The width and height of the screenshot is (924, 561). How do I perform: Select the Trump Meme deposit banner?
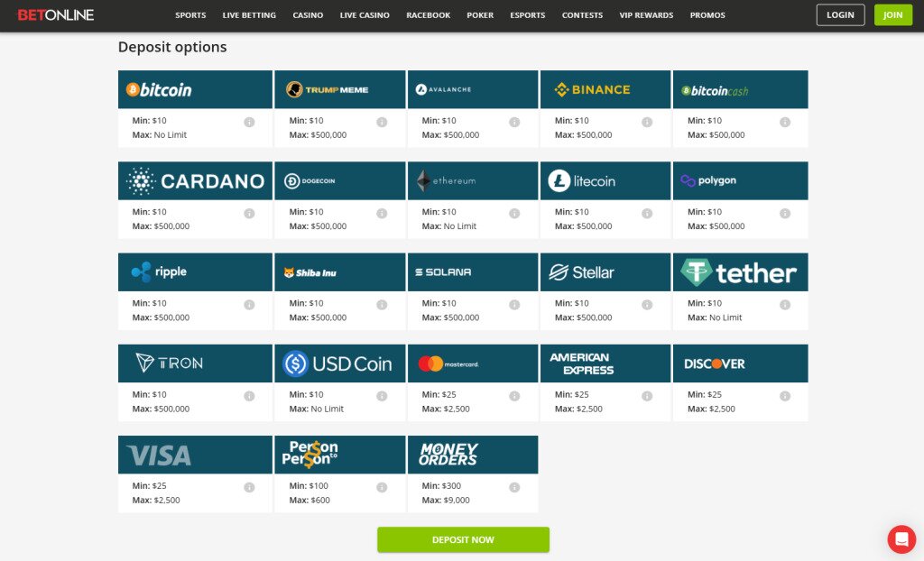340,89
